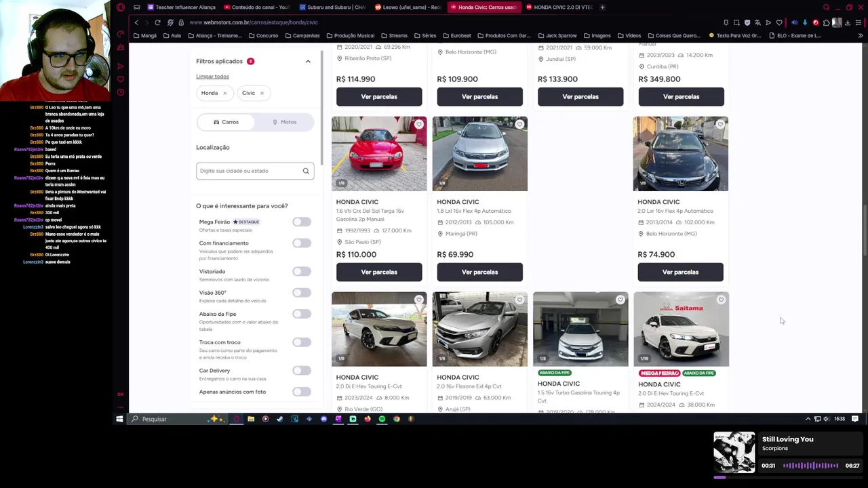Go back using the browser back arrow
This screenshot has height=488, width=868.
click(136, 22)
